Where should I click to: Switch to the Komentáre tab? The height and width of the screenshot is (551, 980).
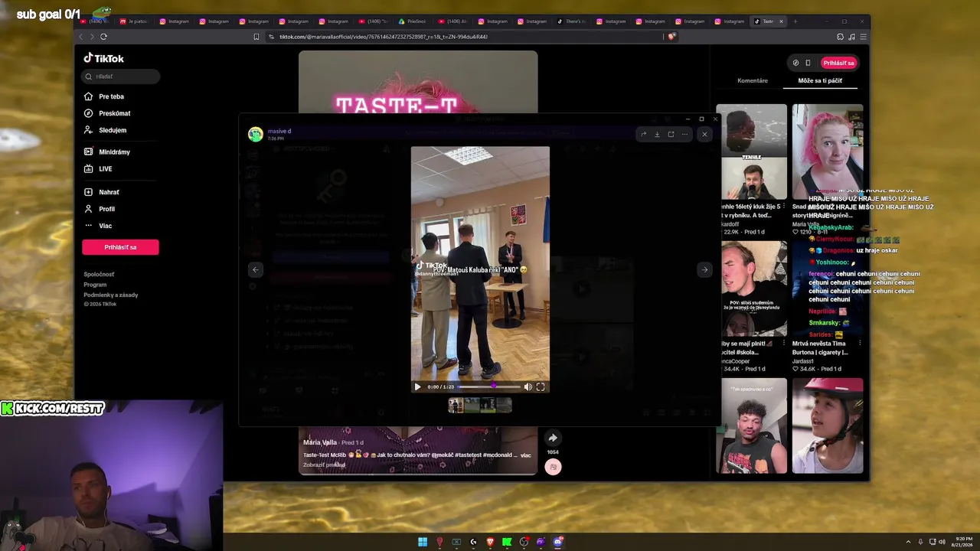pyautogui.click(x=752, y=80)
